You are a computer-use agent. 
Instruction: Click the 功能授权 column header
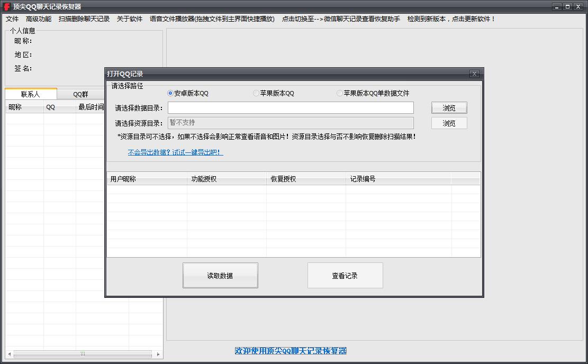click(x=227, y=179)
